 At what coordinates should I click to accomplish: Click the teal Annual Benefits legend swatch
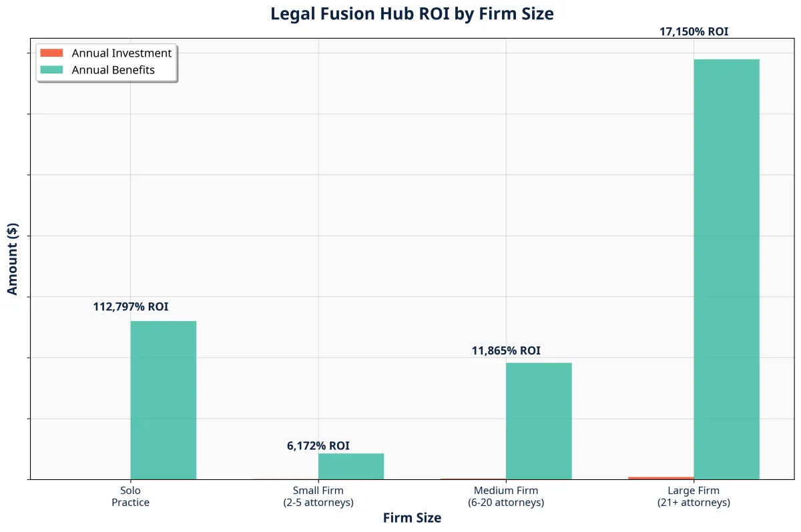point(51,69)
